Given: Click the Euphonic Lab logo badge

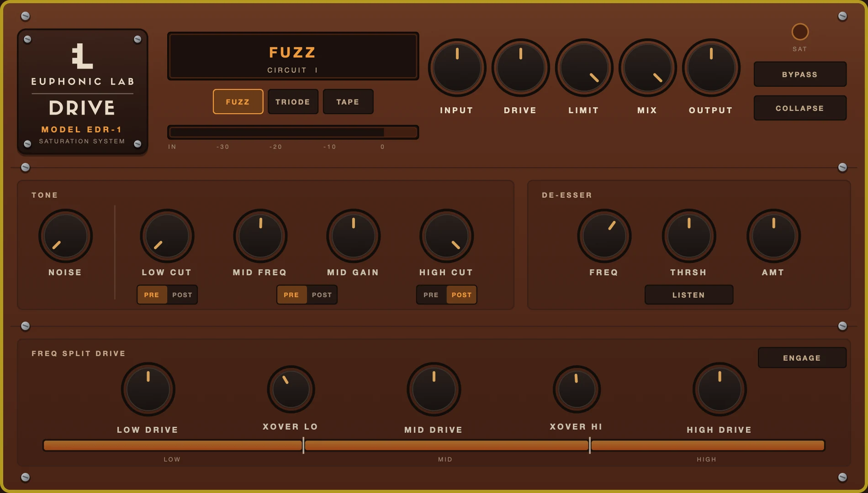Looking at the screenshot, I should click(83, 92).
